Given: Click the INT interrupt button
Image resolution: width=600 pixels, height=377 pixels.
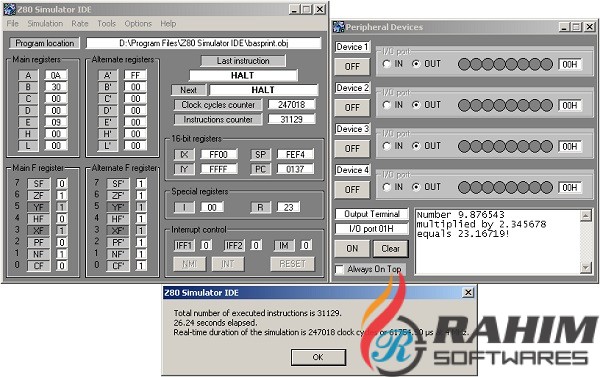Looking at the screenshot, I should 228,264.
